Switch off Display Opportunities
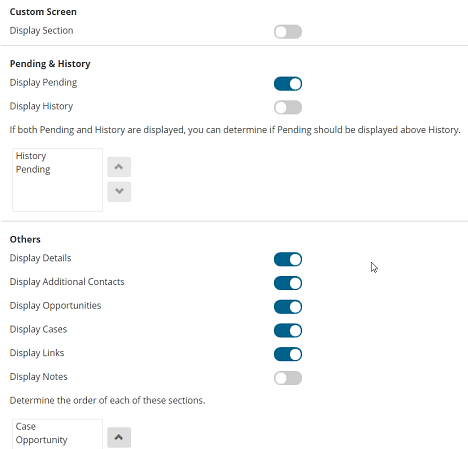This screenshot has height=449, width=468. [x=288, y=307]
